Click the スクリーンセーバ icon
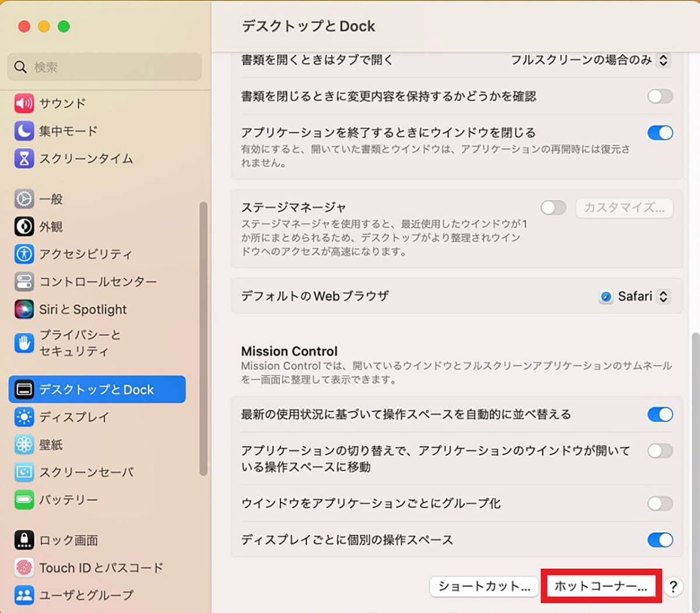 tap(24, 472)
